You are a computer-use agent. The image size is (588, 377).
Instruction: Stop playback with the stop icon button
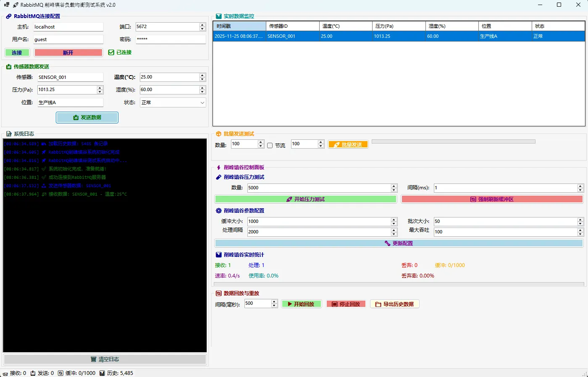tap(346, 304)
